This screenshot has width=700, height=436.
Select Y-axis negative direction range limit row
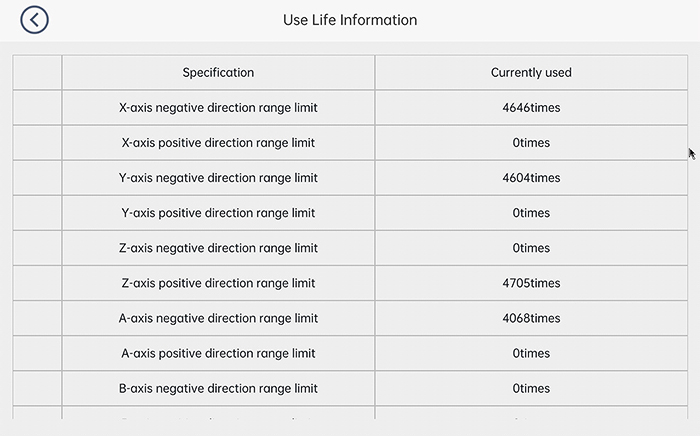point(218,178)
